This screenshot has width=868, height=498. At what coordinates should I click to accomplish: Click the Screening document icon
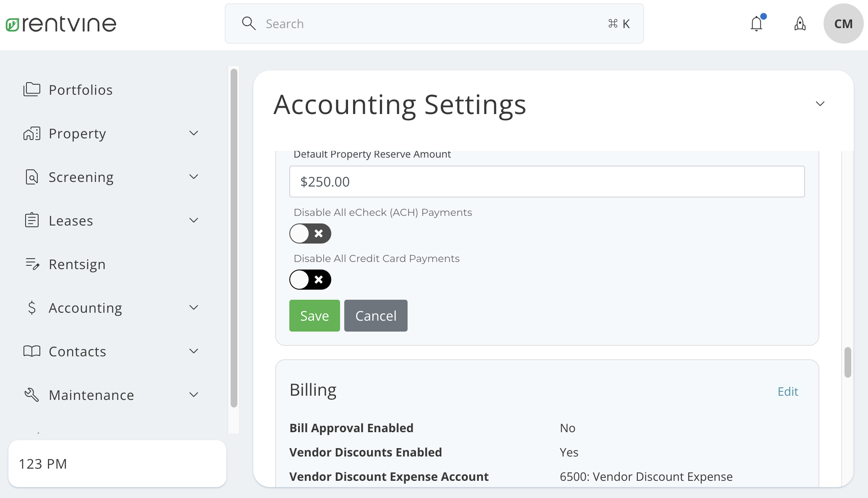point(32,177)
